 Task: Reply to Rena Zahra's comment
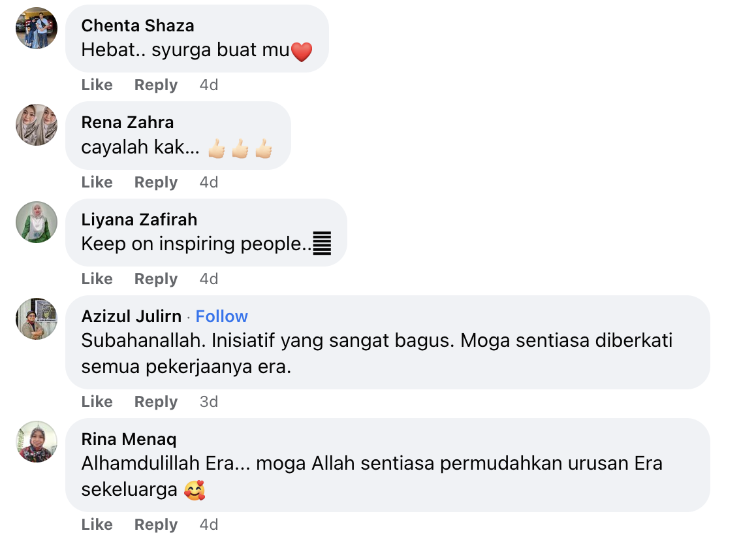tap(156, 182)
